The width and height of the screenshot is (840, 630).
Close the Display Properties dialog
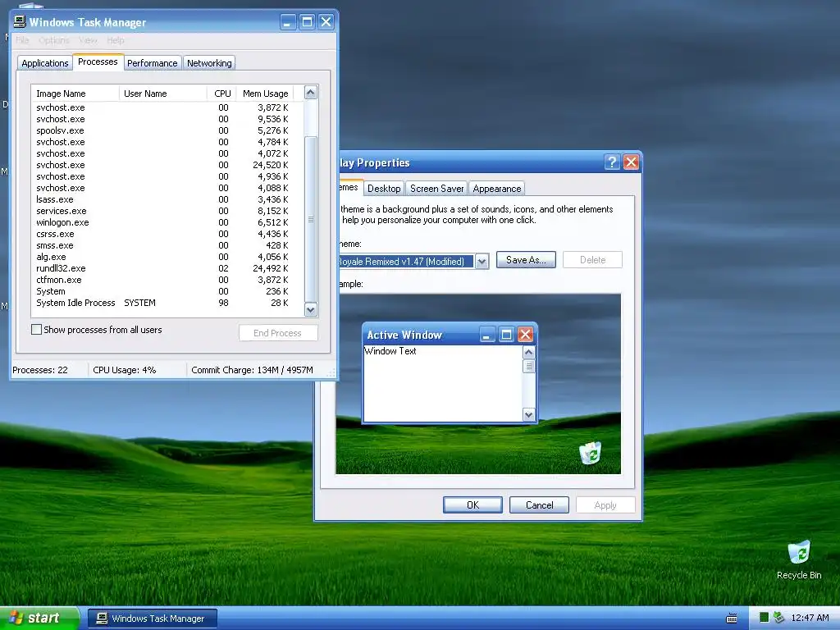pyautogui.click(x=631, y=162)
